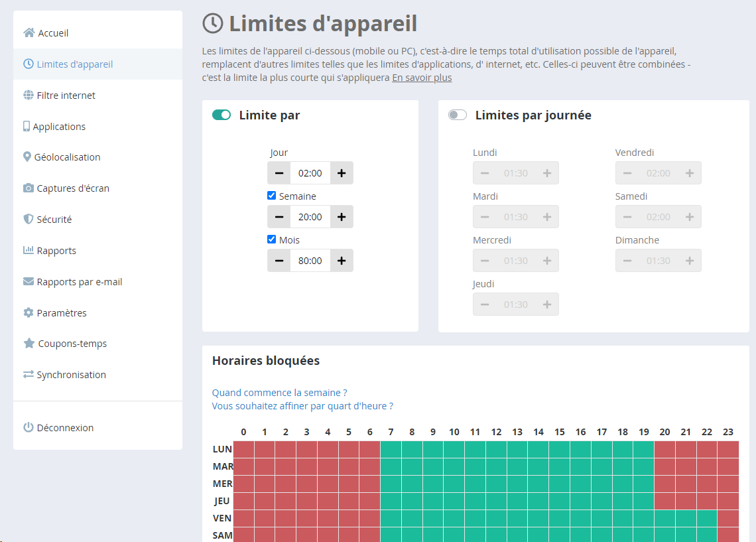The image size is (756, 542).
Task: Click Vous souhaitez affiner par quart d'heure
Action: tap(302, 405)
